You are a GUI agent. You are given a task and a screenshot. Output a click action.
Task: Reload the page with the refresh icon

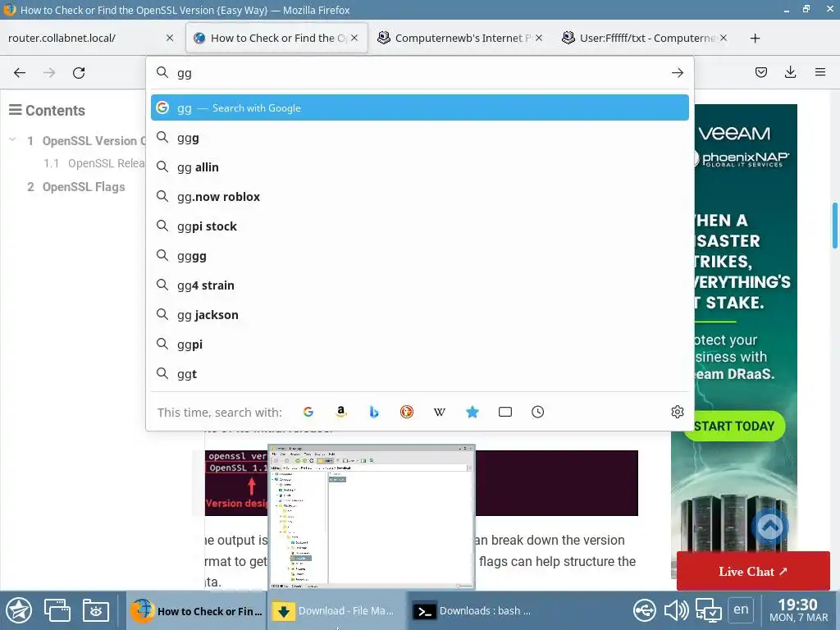tap(79, 73)
